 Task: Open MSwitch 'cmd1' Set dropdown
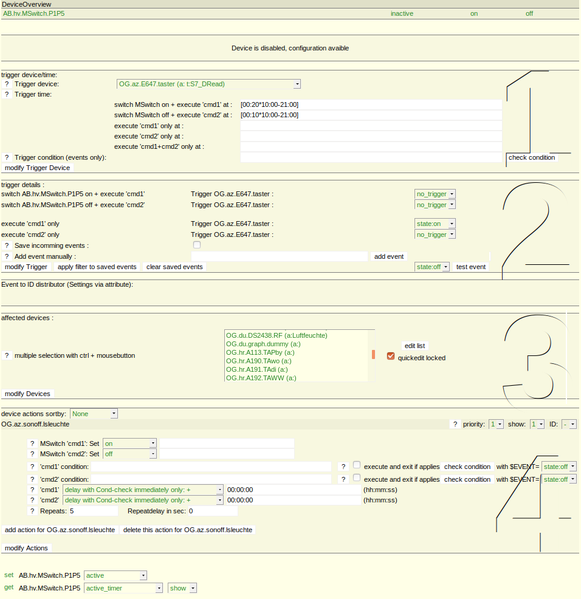click(129, 444)
